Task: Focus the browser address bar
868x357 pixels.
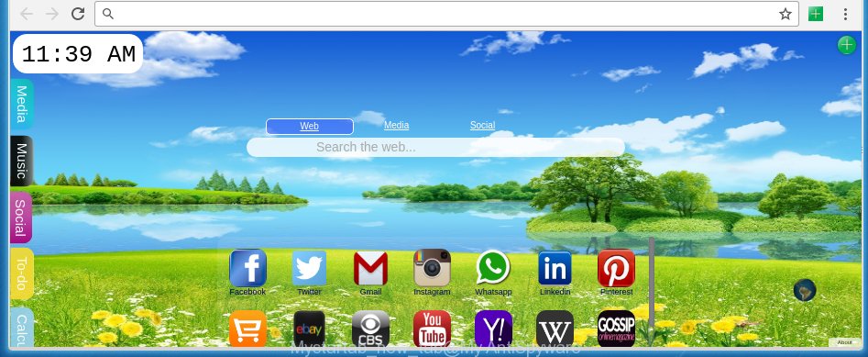Action: pyautogui.click(x=446, y=14)
